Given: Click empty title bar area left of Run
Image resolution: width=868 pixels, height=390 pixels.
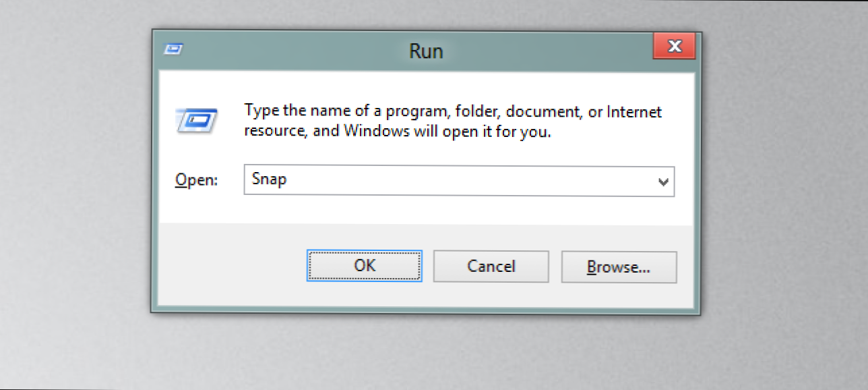Looking at the screenshot, I should (290, 50).
